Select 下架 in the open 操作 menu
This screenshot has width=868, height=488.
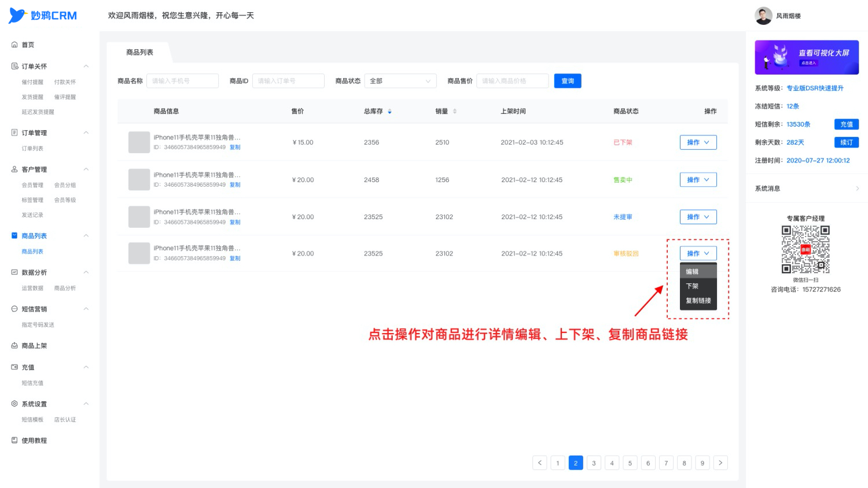698,286
